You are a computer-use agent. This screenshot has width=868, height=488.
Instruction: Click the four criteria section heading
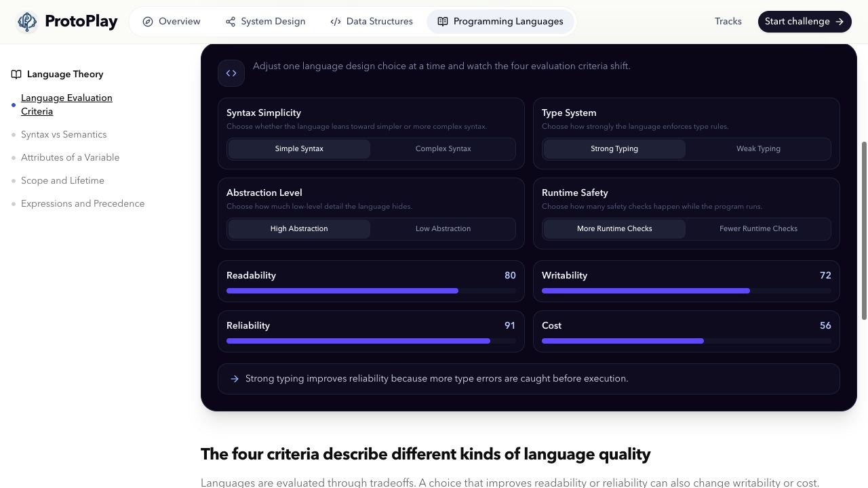coord(425,454)
